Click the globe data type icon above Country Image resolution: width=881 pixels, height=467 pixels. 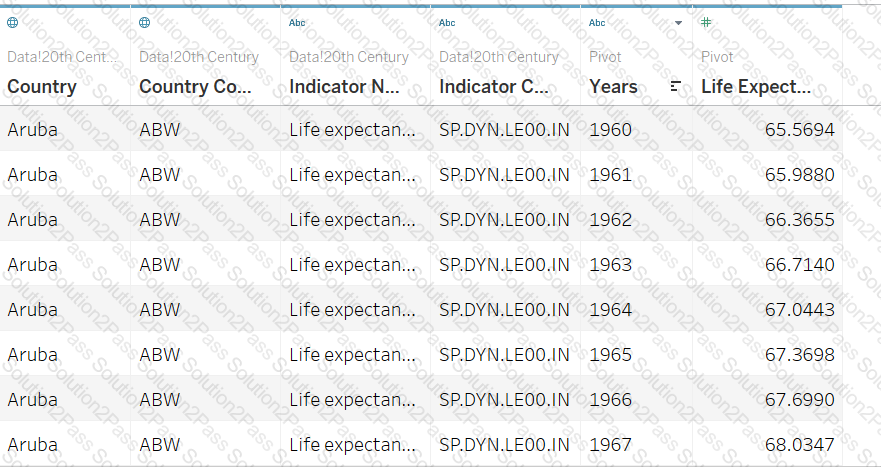[13, 22]
